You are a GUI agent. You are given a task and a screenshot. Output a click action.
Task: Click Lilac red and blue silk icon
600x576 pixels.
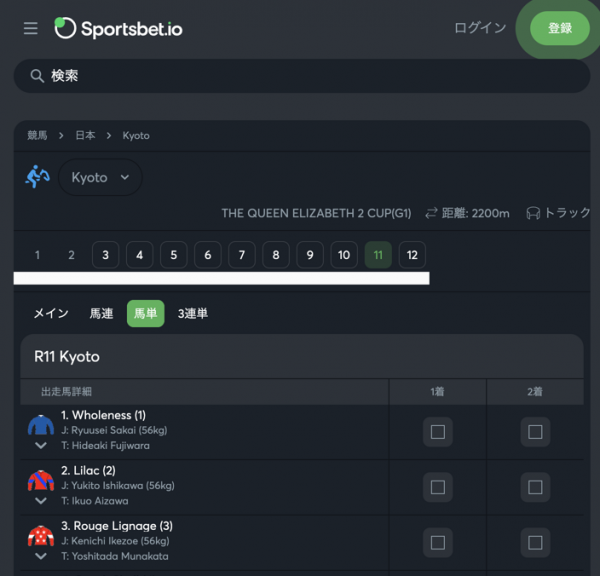click(x=41, y=480)
